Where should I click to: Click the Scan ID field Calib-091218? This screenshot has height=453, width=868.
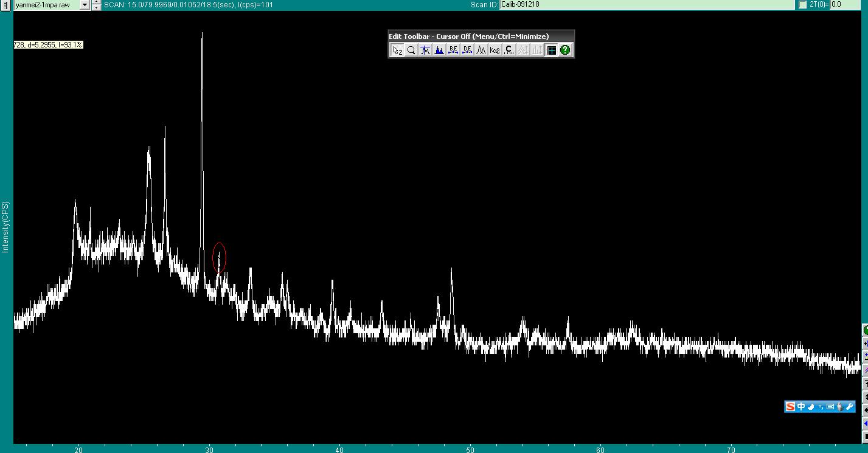point(648,4)
